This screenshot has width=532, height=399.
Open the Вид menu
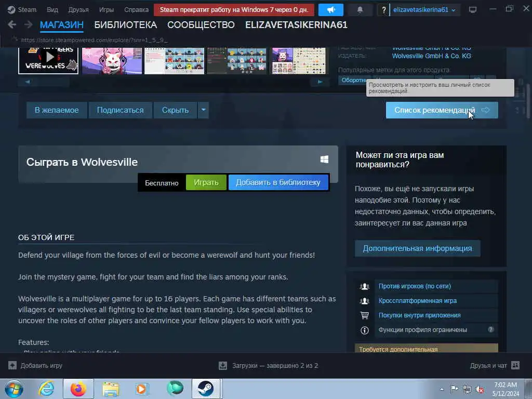pyautogui.click(x=52, y=10)
